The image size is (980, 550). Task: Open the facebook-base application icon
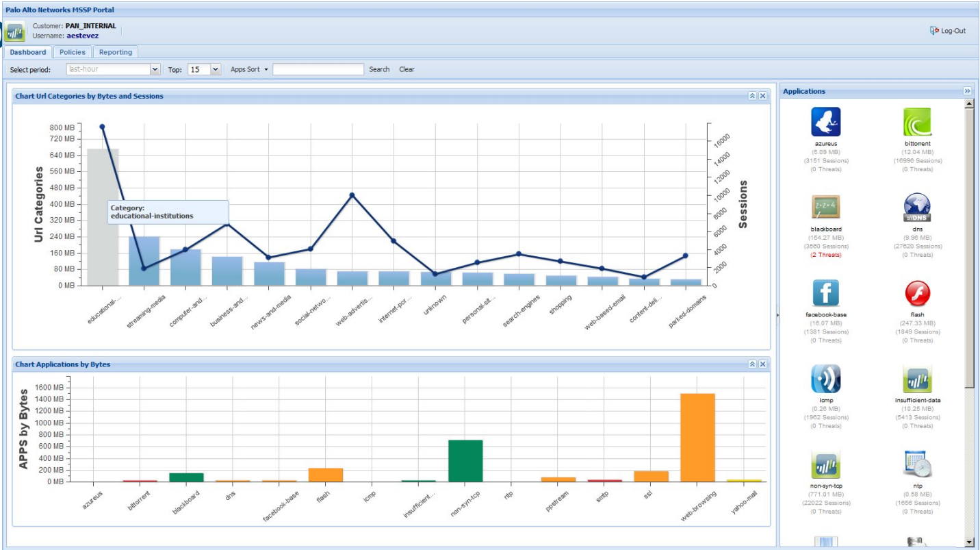(x=825, y=292)
